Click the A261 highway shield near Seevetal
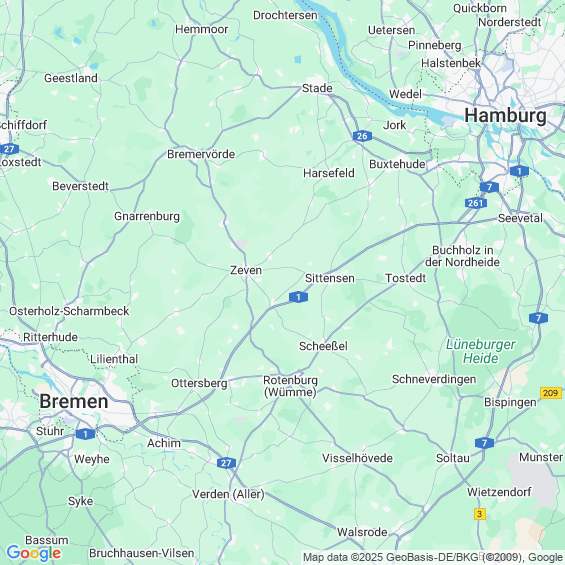Viewport: 565px width, 565px height. tap(476, 203)
